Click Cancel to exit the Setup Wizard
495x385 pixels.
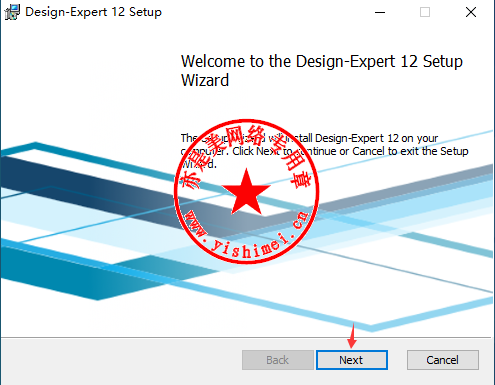443,360
